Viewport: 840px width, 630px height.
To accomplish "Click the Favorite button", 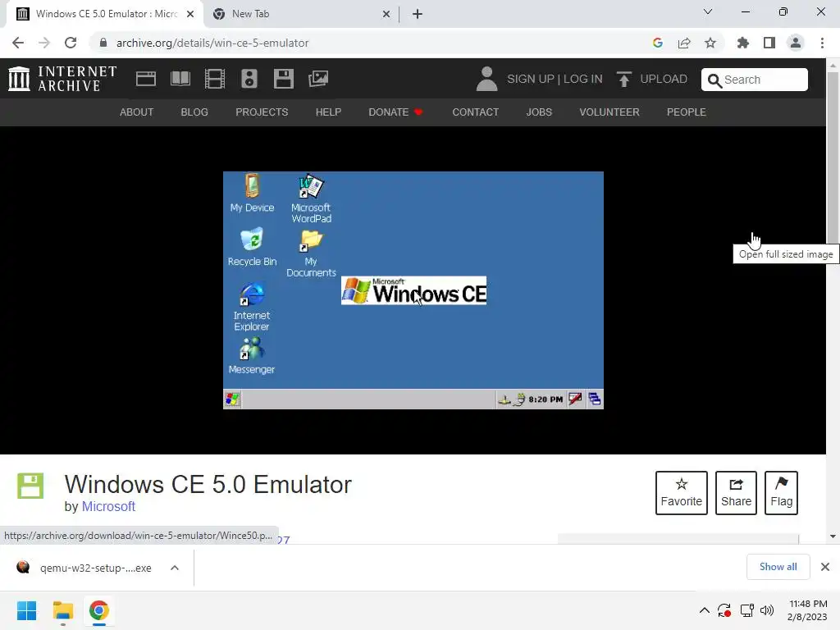I will click(682, 493).
